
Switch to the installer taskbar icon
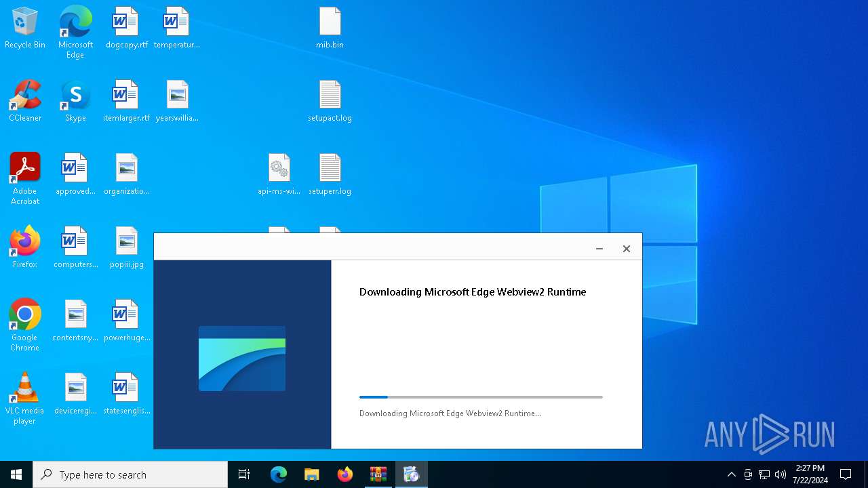click(412, 474)
